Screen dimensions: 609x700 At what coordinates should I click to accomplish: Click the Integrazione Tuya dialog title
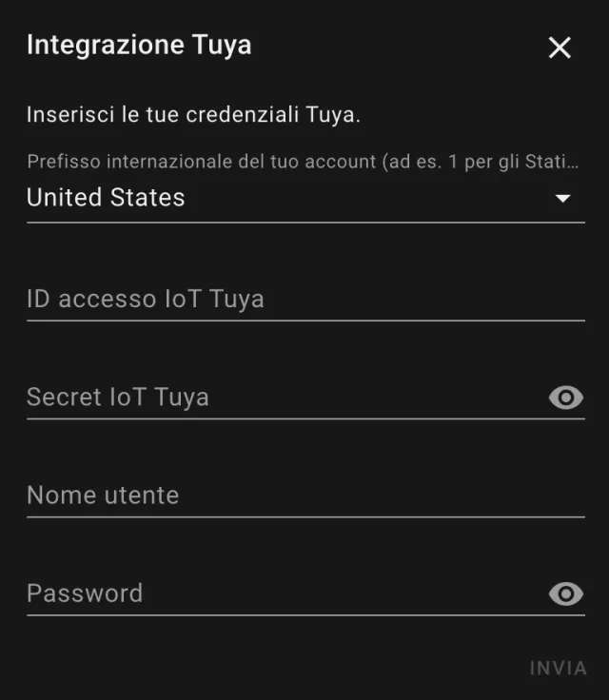click(x=139, y=45)
